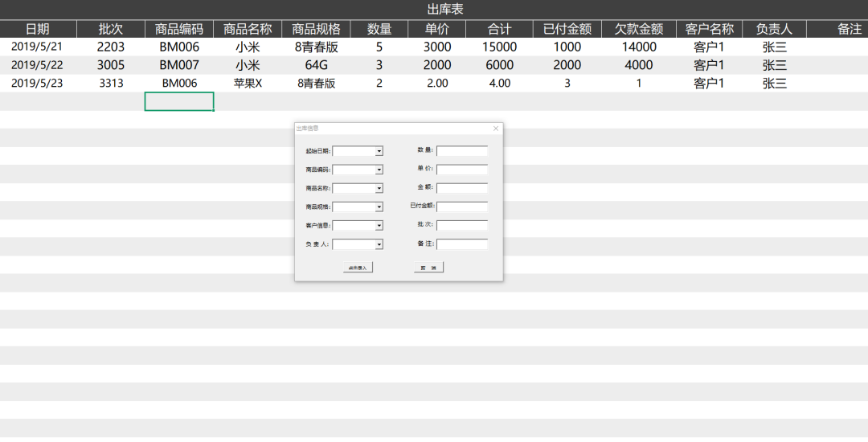Viewport: 868px width, 442px height.
Task: Click the 取消 button in dialog
Action: click(428, 268)
